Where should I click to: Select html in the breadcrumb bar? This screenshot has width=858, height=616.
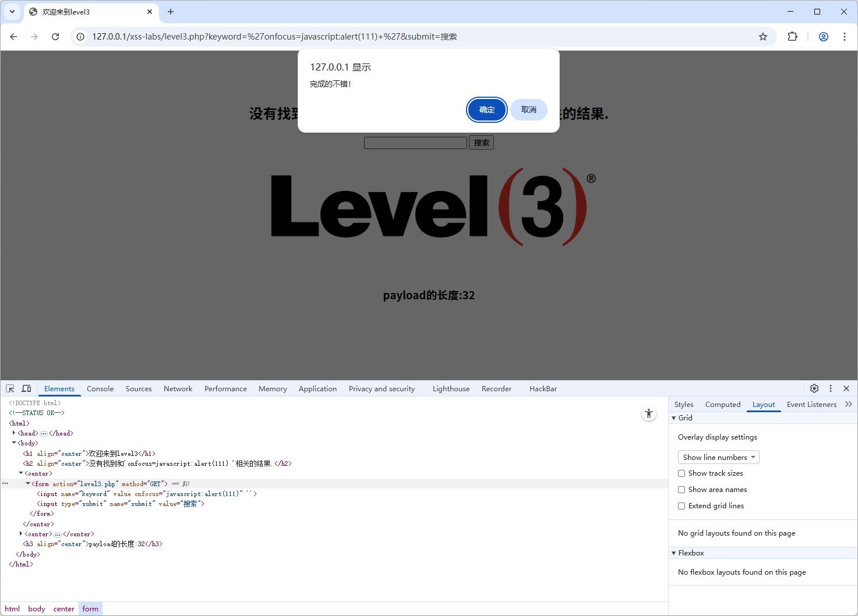pyautogui.click(x=12, y=608)
